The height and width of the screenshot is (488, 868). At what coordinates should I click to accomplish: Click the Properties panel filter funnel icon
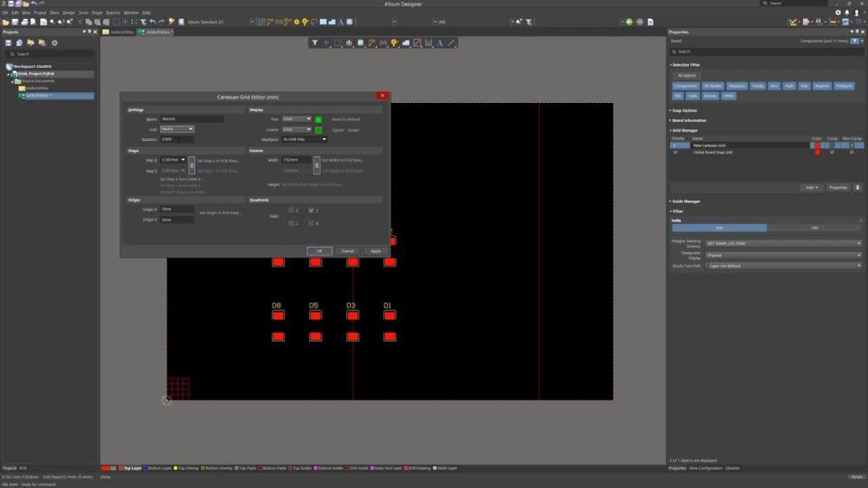point(855,41)
